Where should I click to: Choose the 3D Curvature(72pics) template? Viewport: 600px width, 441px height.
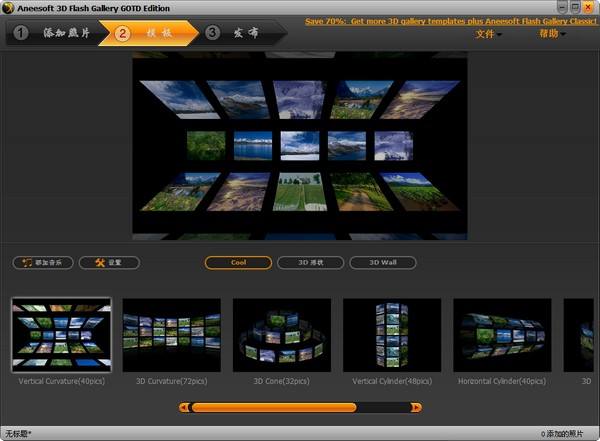171,335
